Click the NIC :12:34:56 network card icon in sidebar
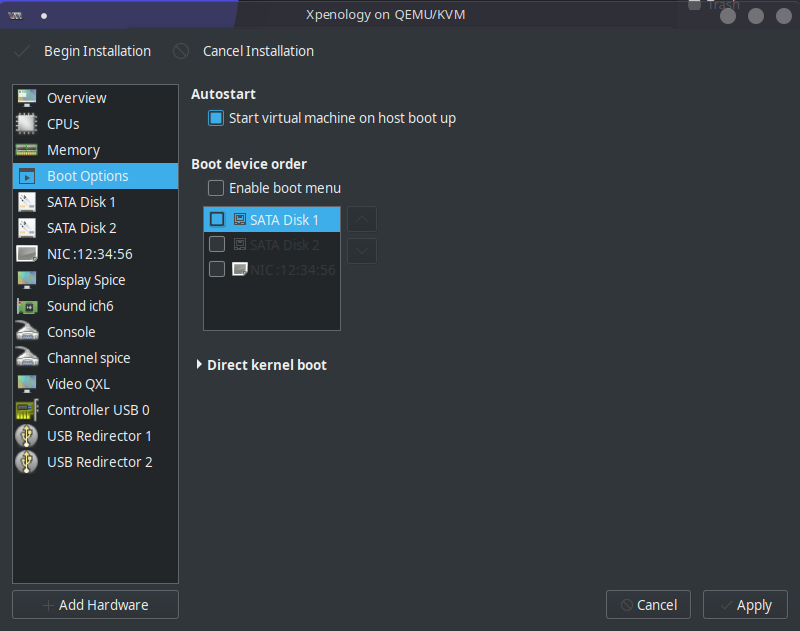Screen dimensions: 800x631 pos(27,254)
